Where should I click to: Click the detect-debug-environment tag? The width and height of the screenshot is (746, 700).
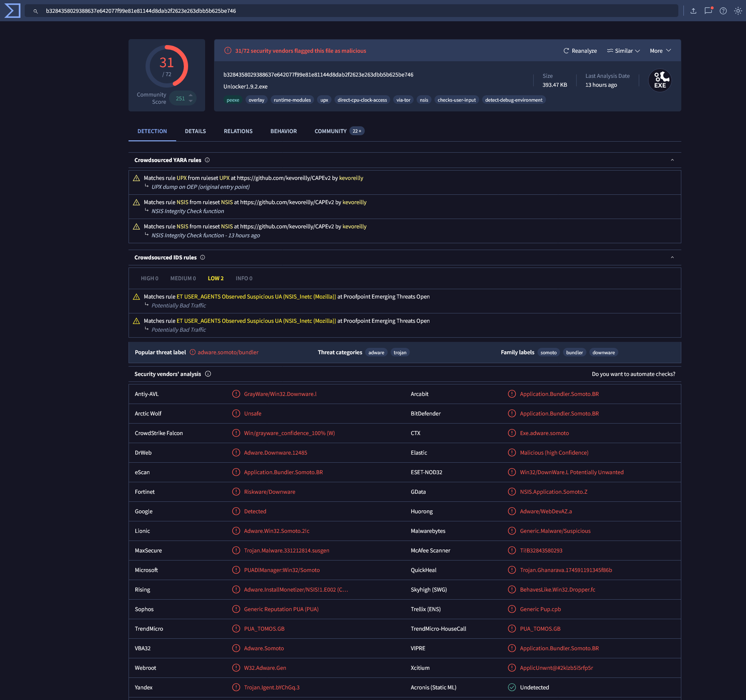click(x=514, y=100)
